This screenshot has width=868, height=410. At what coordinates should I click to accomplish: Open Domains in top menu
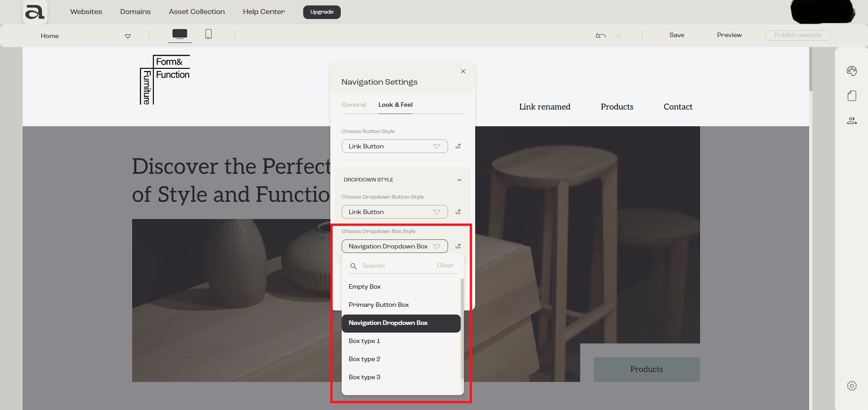135,12
